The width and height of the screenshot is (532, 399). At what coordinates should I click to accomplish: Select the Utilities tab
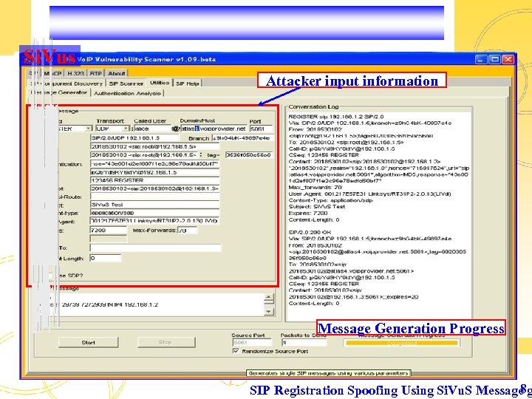pos(160,83)
